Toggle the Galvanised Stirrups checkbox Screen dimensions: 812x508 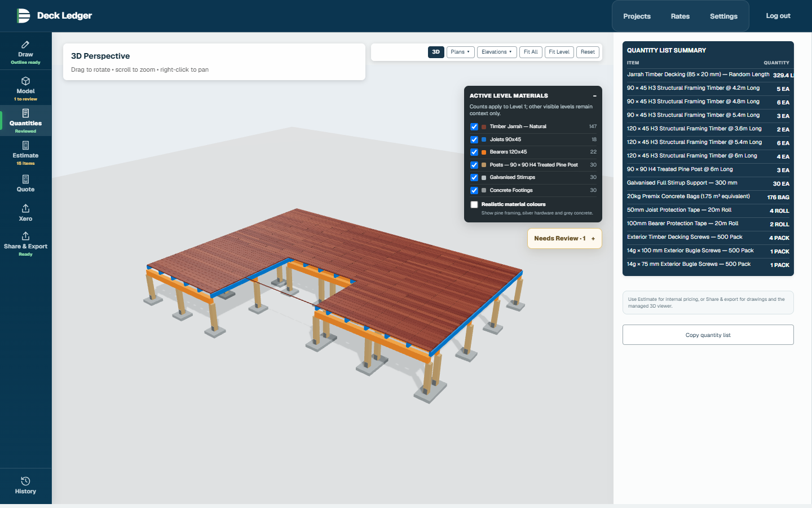tap(474, 178)
